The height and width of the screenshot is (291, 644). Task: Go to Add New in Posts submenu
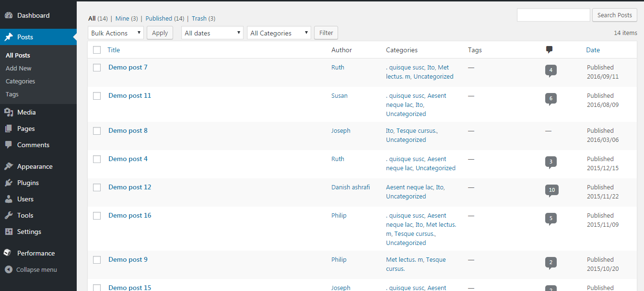19,68
